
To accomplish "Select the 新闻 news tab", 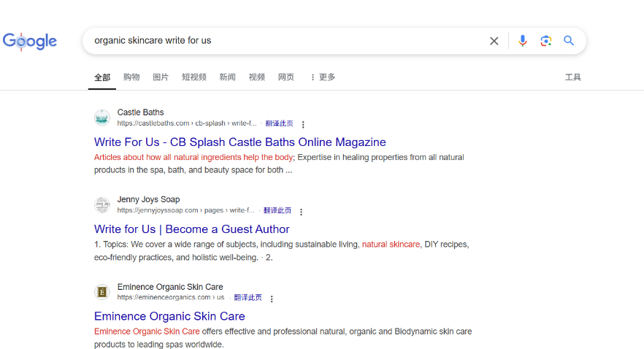I will (227, 77).
